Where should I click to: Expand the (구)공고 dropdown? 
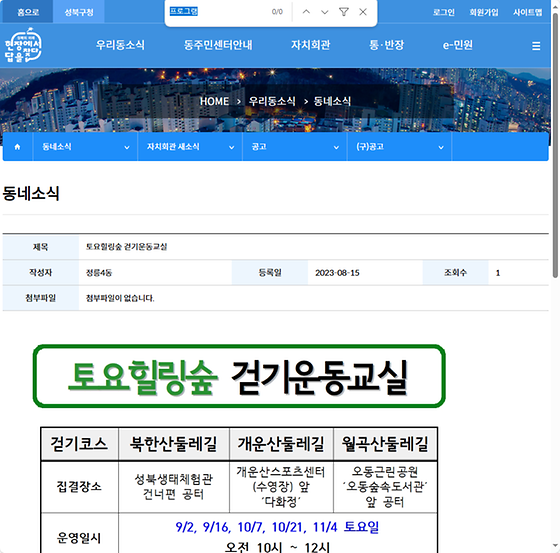[399, 147]
